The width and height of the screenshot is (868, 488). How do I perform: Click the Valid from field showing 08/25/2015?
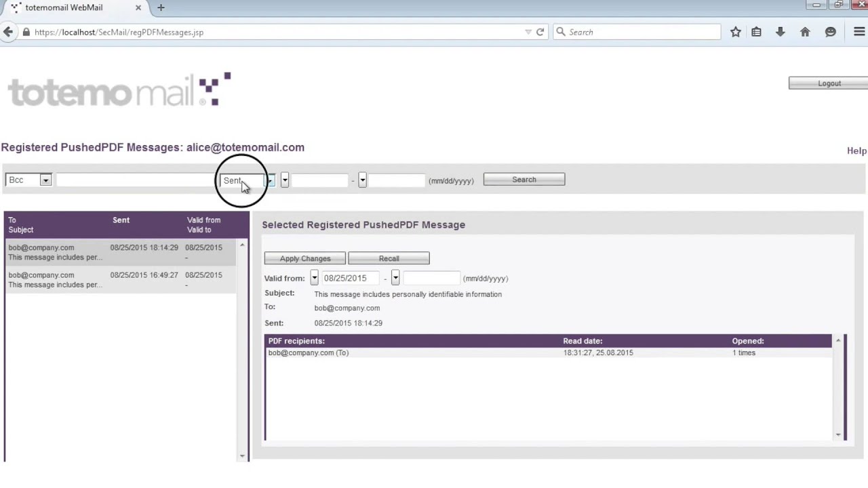pyautogui.click(x=350, y=278)
